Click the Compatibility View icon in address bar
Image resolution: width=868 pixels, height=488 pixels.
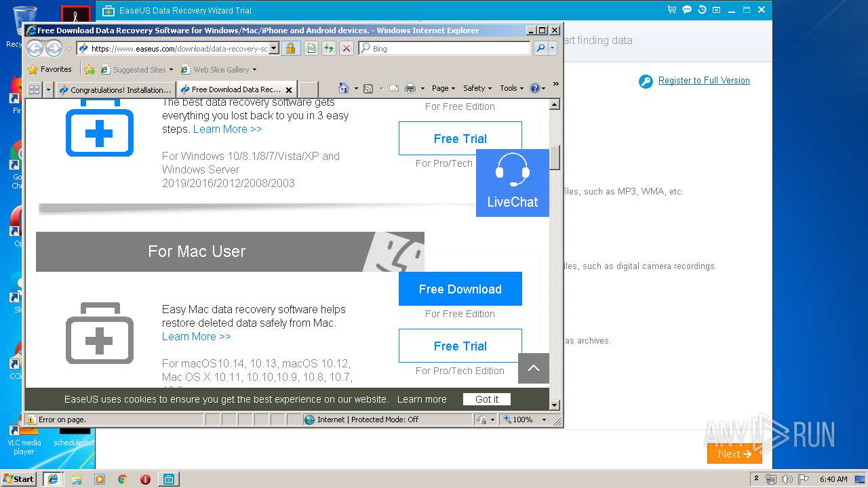coord(311,48)
